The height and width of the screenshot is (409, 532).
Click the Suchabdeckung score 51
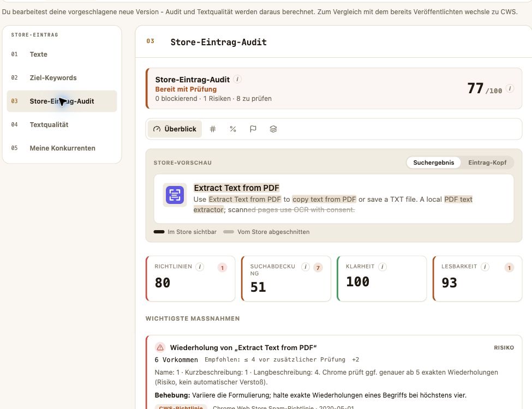[x=258, y=287]
